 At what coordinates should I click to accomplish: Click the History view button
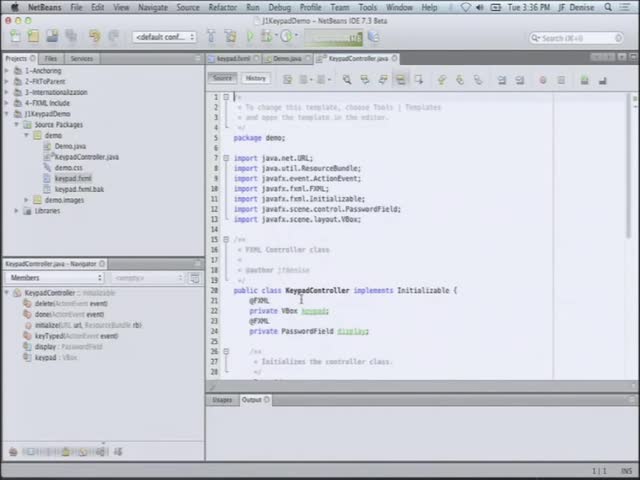256,78
